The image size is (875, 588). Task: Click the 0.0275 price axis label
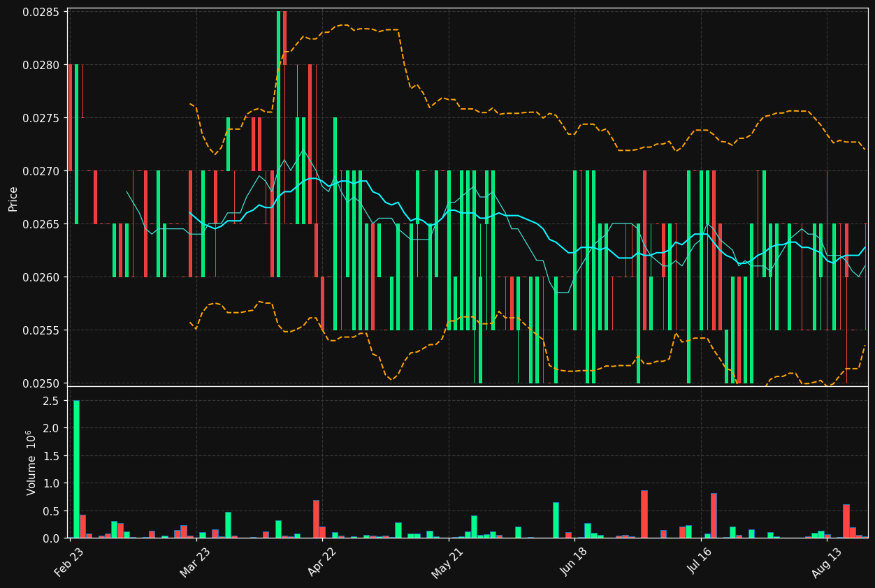(x=42, y=118)
